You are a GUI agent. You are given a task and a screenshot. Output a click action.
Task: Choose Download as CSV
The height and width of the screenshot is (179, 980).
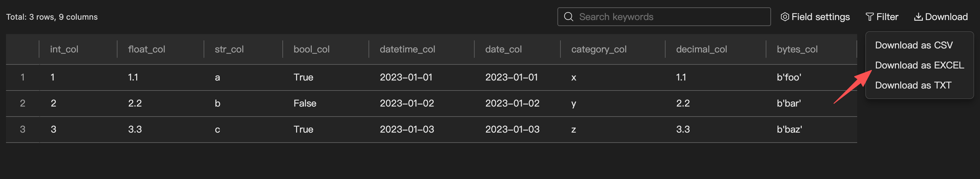(914, 45)
